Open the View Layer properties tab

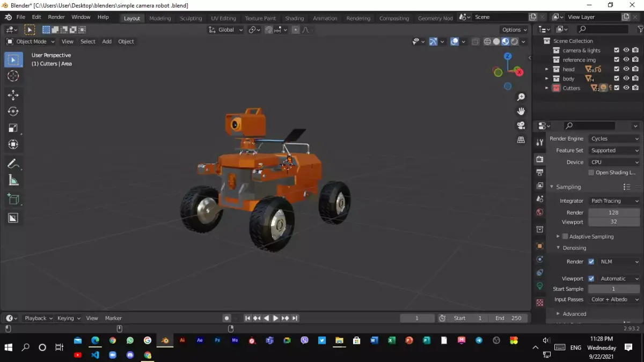[540, 186]
